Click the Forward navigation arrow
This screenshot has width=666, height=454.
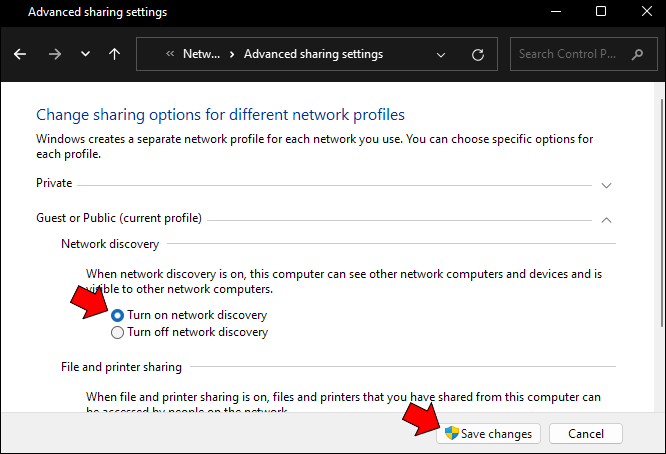click(53, 54)
